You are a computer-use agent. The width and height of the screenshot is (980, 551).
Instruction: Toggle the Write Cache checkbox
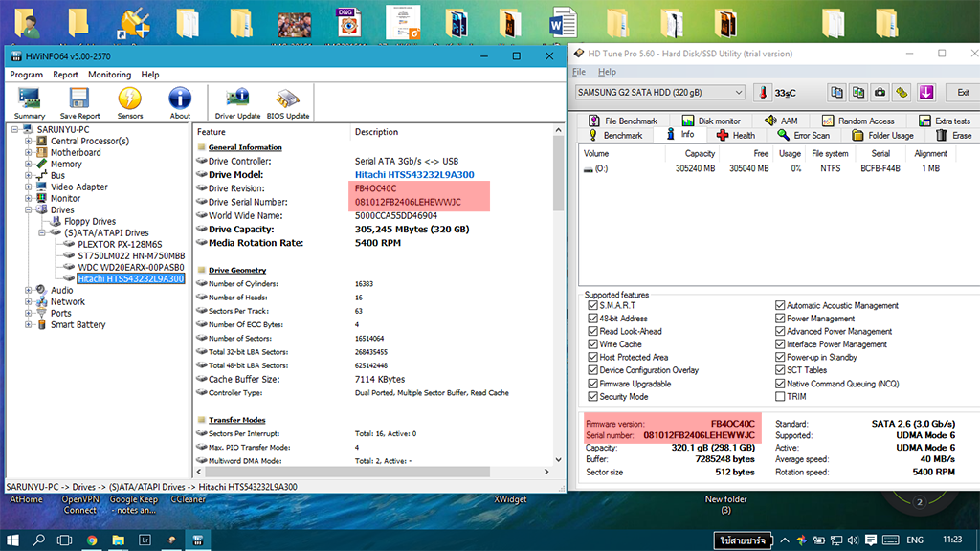(592, 344)
